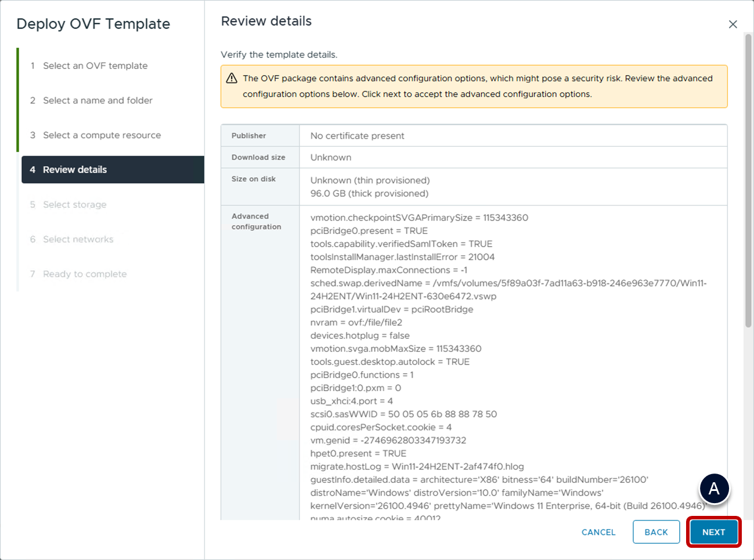Close the Deploy OVF Template dialog
Viewport: 754px width, 560px height.
pos(733,24)
